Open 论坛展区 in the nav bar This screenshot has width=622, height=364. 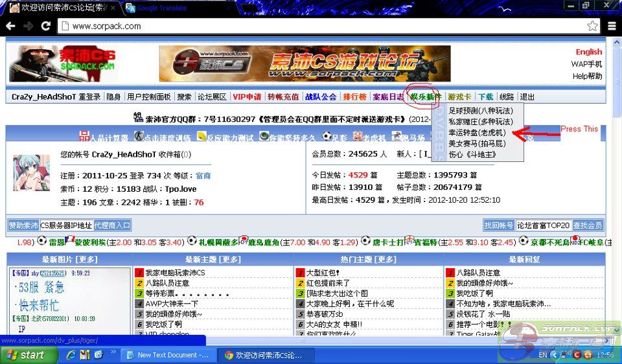[212, 97]
